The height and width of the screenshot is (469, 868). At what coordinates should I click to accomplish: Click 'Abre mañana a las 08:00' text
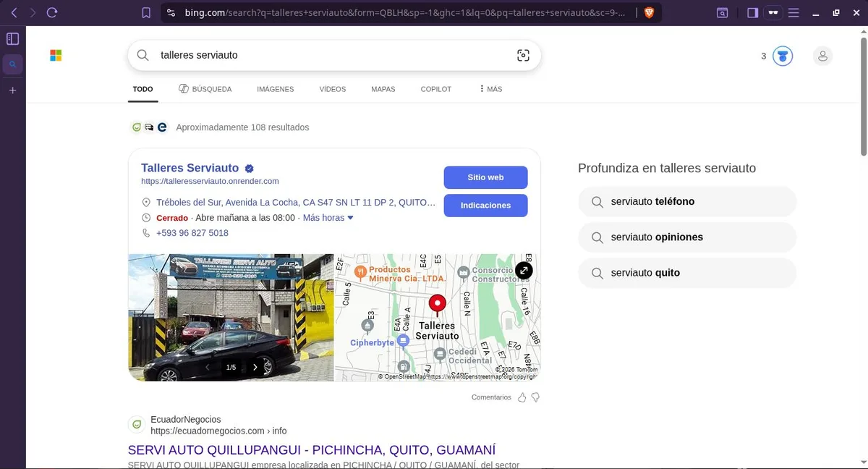(245, 218)
